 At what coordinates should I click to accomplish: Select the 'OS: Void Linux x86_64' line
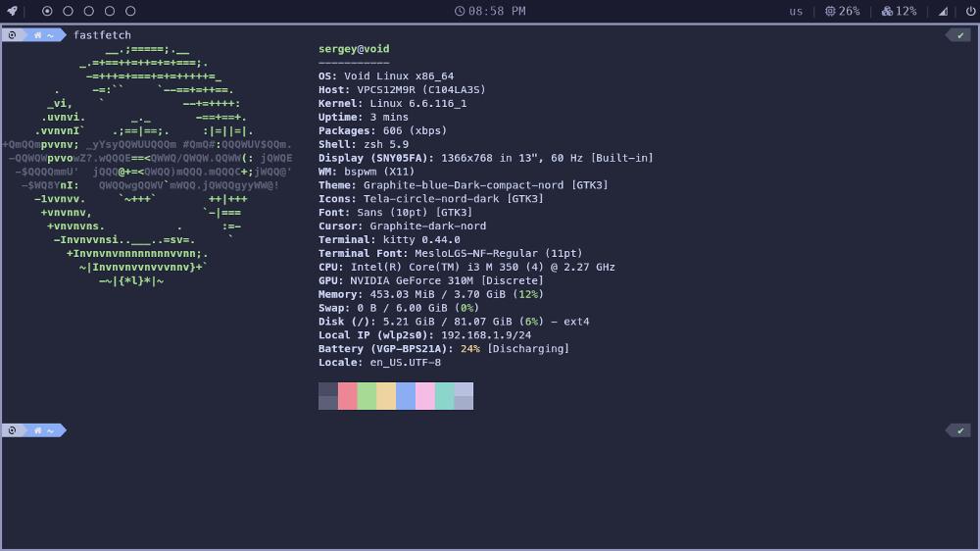point(386,76)
